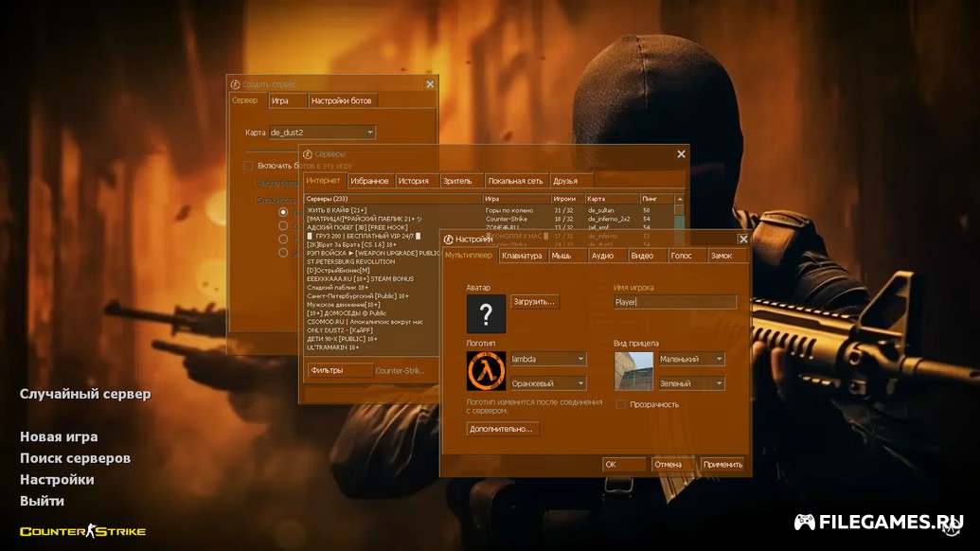980x551 pixels.
Task: Open Поиск серверов from the main menu
Action: pyautogui.click(x=75, y=458)
